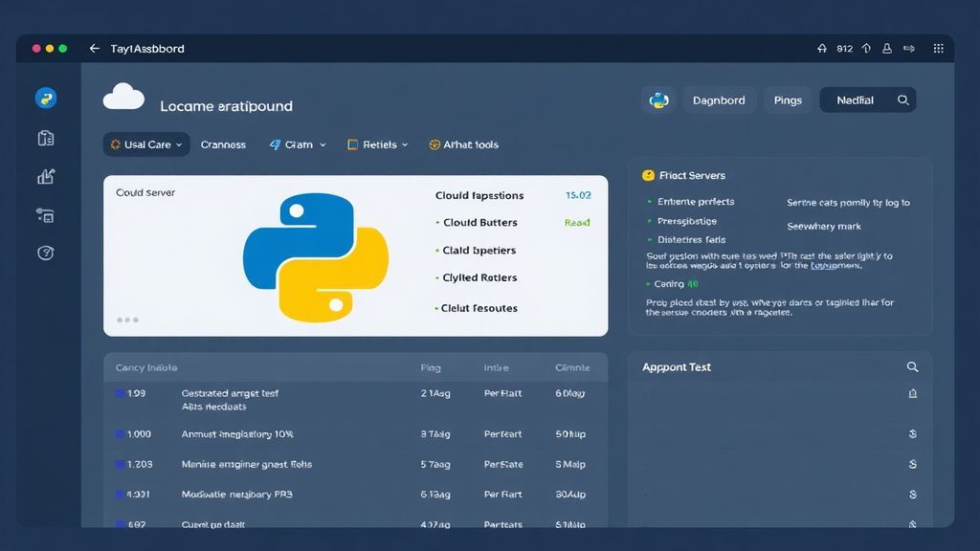The height and width of the screenshot is (551, 980).
Task: Click the upload arrow in title bar
Action: coord(866,48)
